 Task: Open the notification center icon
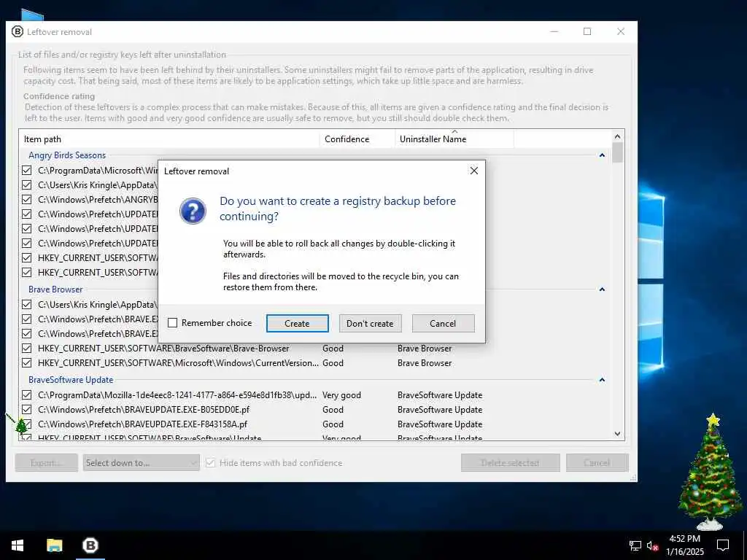tap(723, 545)
